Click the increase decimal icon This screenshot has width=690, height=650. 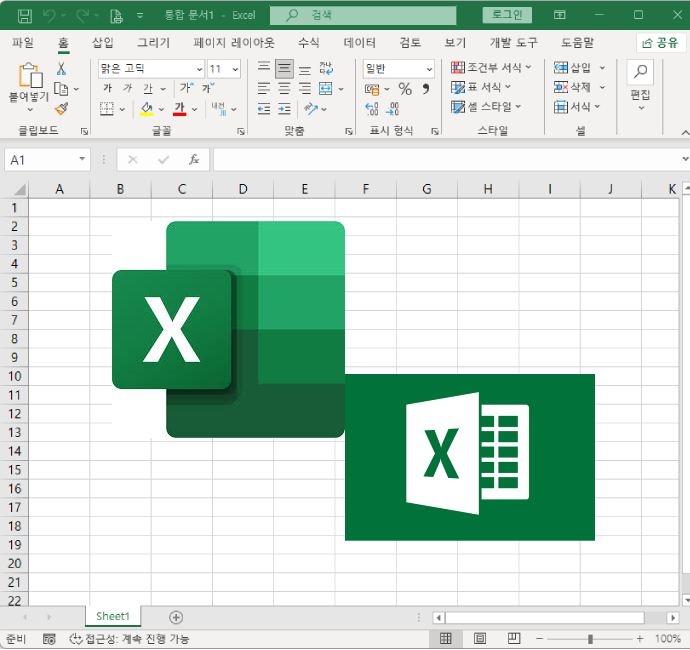coord(372,109)
